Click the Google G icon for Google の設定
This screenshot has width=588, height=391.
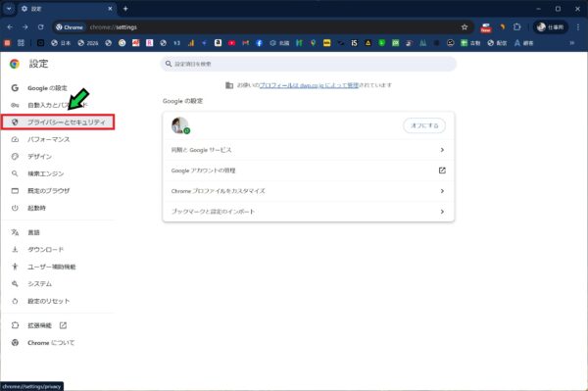point(15,88)
